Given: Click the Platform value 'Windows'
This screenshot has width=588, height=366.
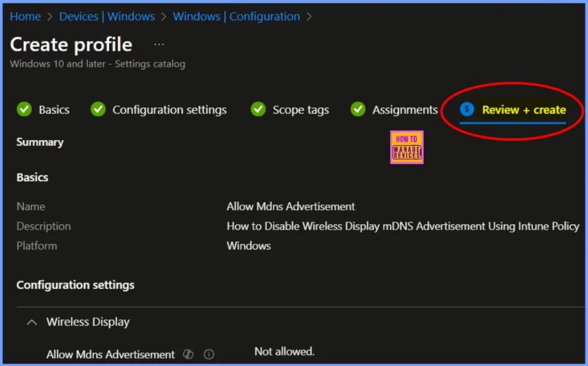Looking at the screenshot, I should click(x=249, y=246).
